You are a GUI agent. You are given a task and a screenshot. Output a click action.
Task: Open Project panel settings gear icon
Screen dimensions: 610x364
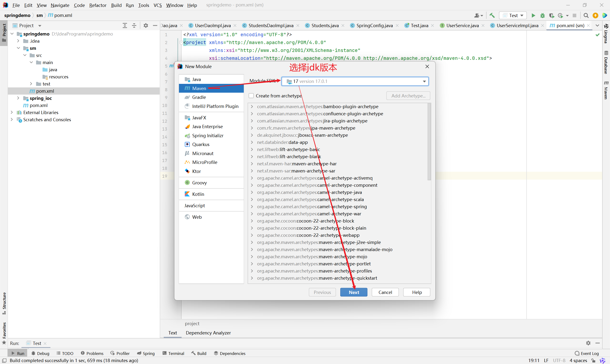click(x=146, y=25)
